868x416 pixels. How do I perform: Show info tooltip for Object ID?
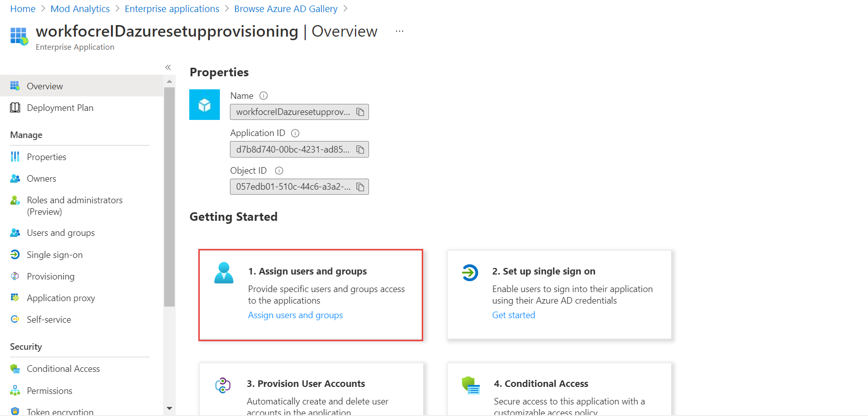tap(279, 171)
